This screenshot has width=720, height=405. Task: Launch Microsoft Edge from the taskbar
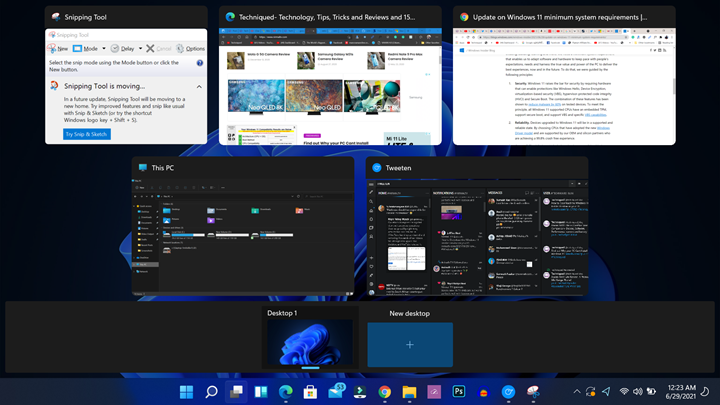pos(286,392)
